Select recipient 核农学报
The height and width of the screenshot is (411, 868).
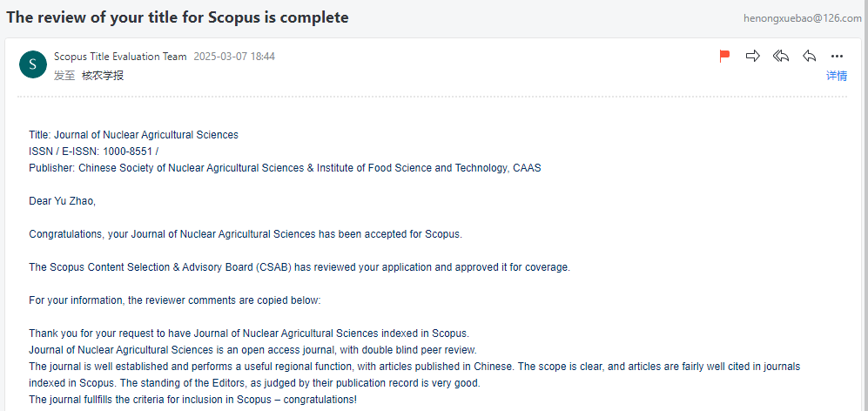click(x=103, y=76)
